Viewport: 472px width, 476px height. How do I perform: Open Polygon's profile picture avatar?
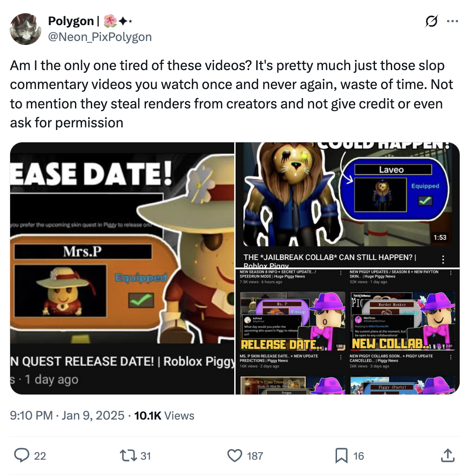[x=26, y=29]
